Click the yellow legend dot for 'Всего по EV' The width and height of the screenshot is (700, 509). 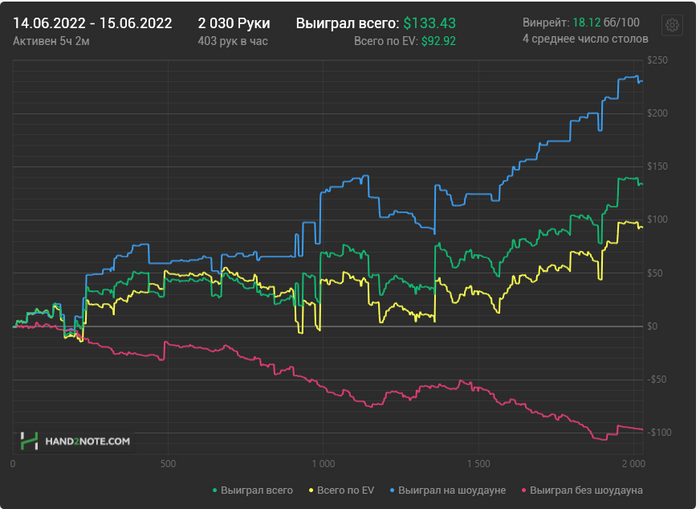pos(311,491)
